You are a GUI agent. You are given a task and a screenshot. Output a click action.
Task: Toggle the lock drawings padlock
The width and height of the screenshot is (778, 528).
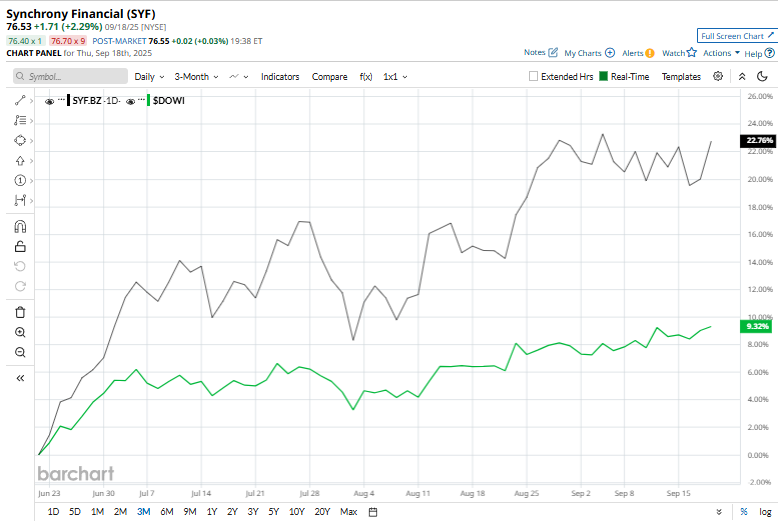(x=20, y=247)
